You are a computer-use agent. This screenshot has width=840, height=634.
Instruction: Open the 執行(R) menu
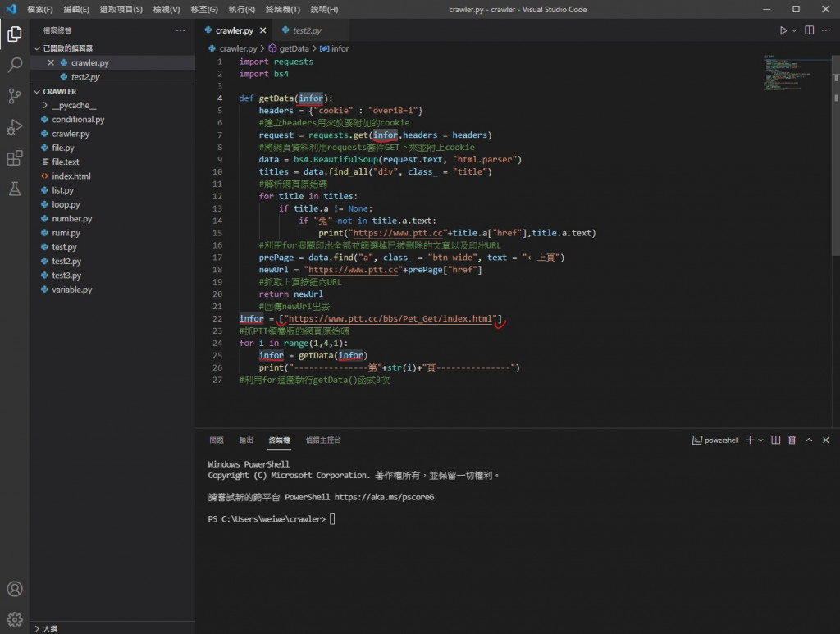coord(242,10)
